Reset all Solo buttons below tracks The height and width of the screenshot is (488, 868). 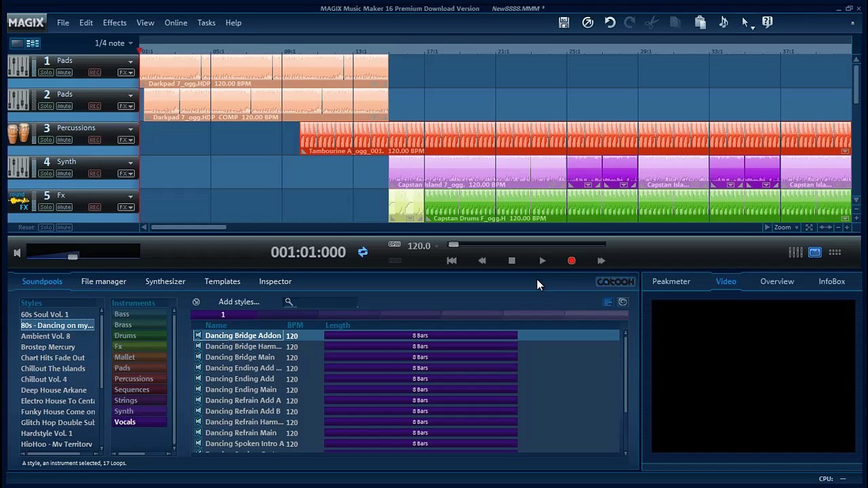point(46,228)
